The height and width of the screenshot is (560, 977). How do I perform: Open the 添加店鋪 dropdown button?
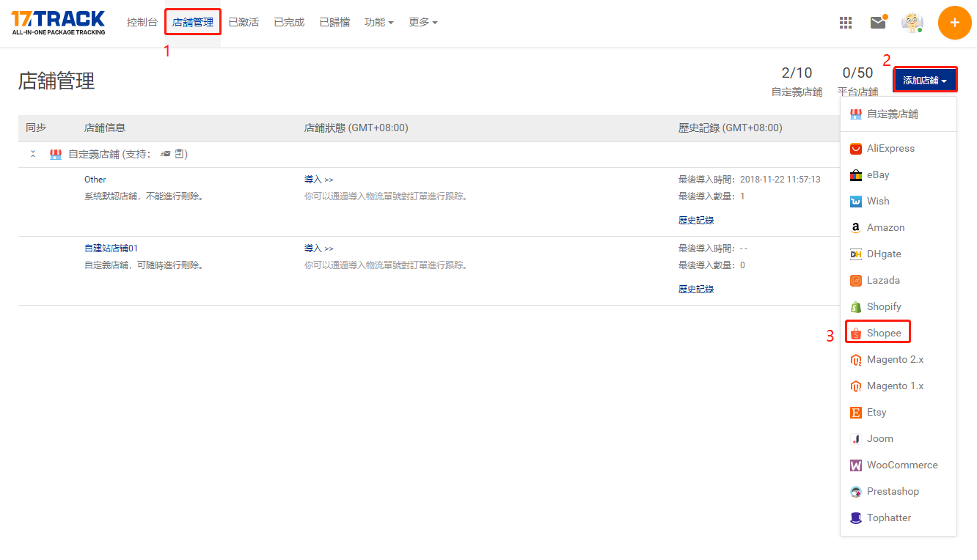pyautogui.click(x=924, y=81)
